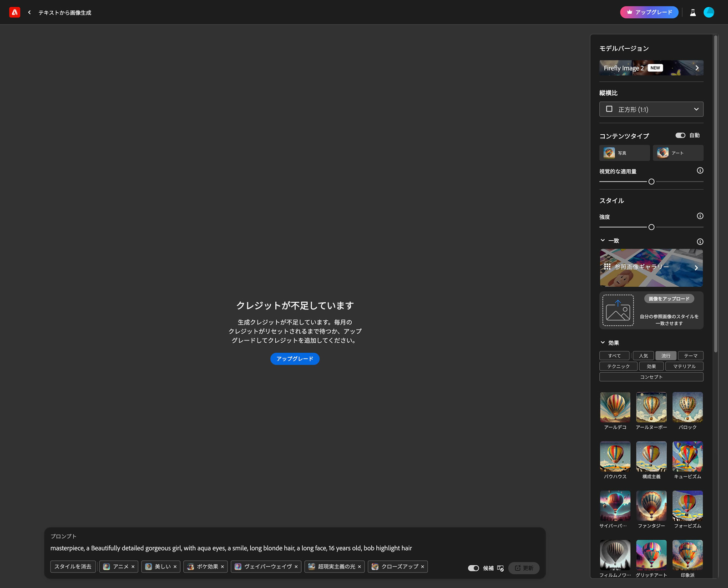Apply the フォービズム style thumbnail
The width and height of the screenshot is (728, 588).
pos(688,506)
